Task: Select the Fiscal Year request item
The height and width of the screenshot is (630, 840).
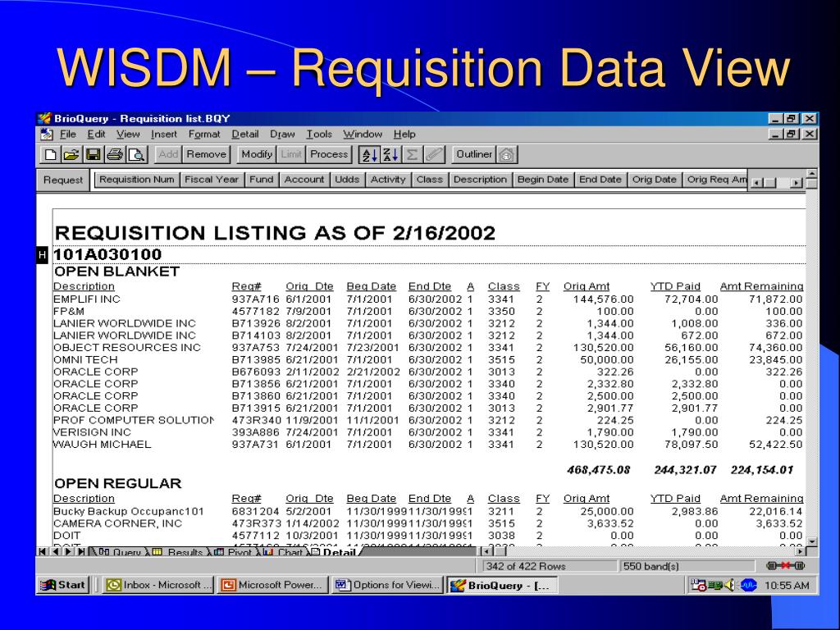Action: click(212, 180)
